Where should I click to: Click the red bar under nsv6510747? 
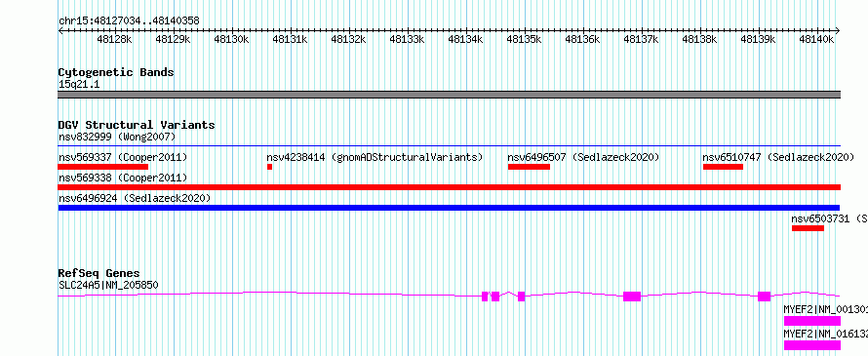click(723, 167)
